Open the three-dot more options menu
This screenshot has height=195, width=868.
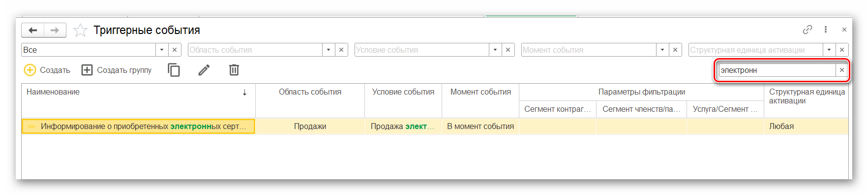click(826, 30)
